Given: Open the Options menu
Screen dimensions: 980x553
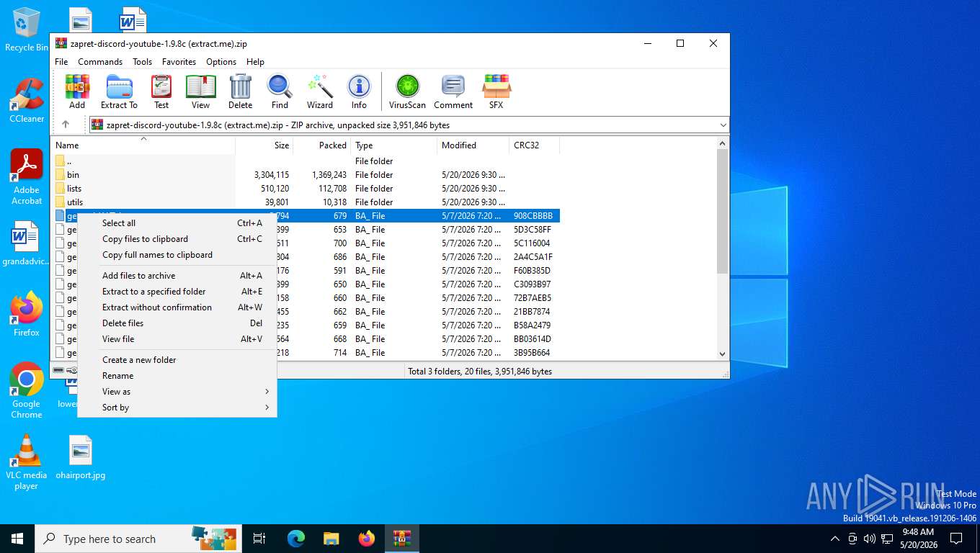Looking at the screenshot, I should coord(221,62).
